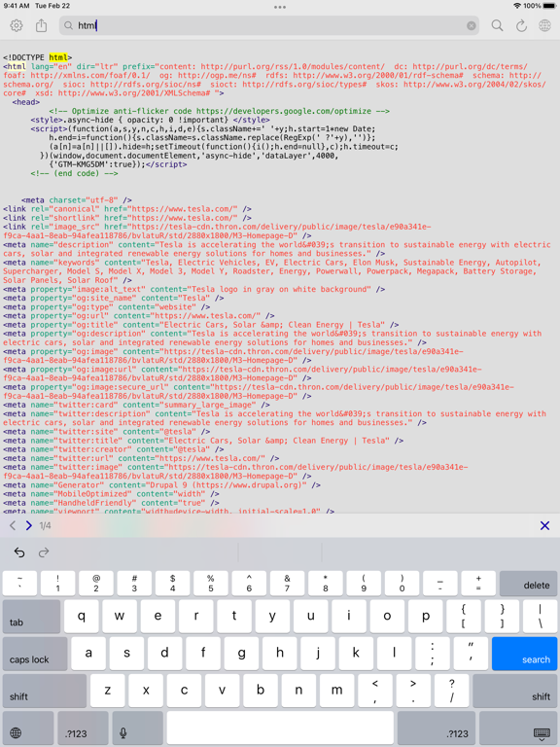
Task: Tap the a key
Action: click(88, 654)
